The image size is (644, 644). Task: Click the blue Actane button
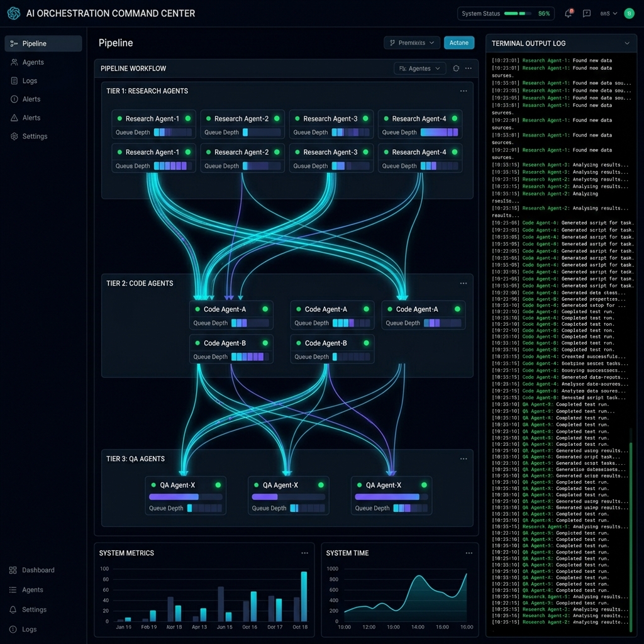[x=459, y=43]
